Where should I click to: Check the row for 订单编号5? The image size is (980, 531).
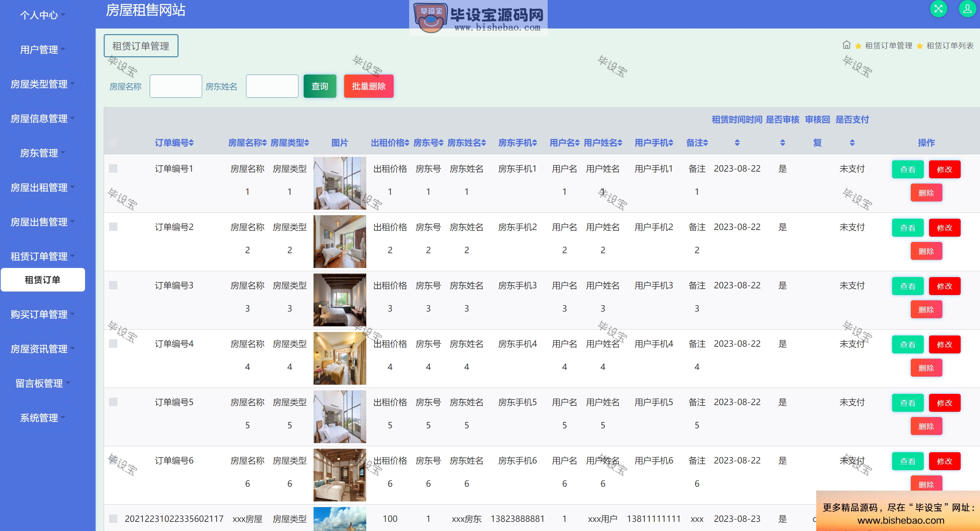113,402
